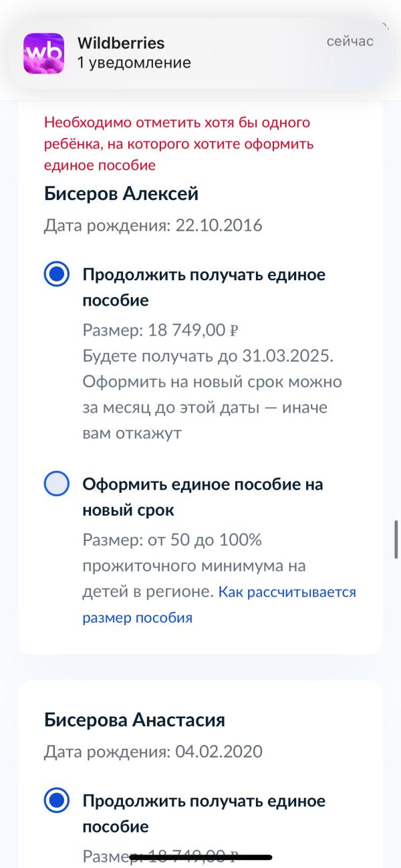Select 'Оформить единое пособие на новый срок' radio circle
The width and height of the screenshot is (401, 868).
57,484
